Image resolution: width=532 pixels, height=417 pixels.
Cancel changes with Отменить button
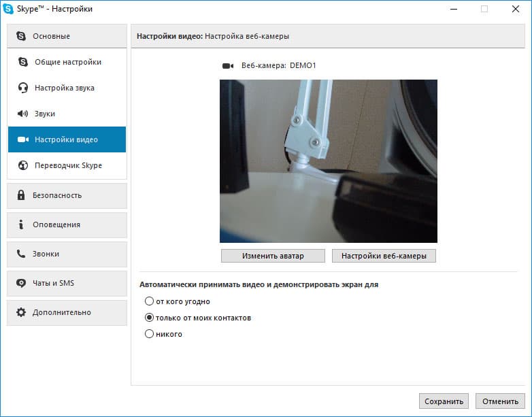coord(500,401)
